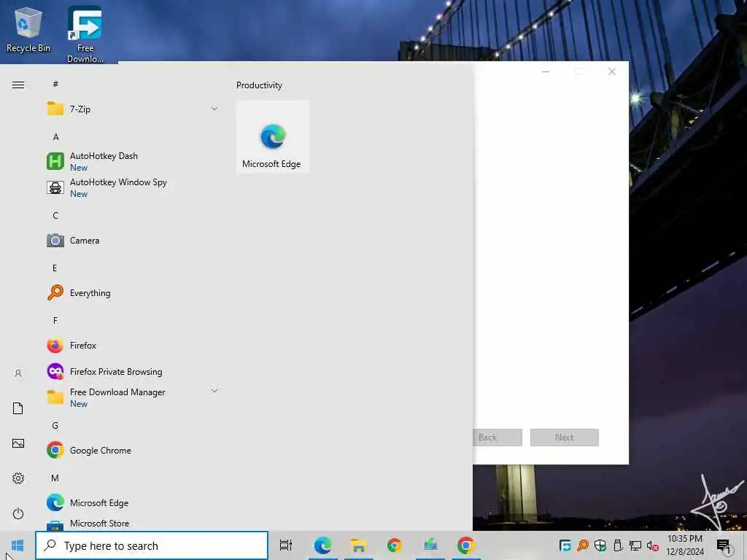Open Microsoft Edge from the taskbar

tap(322, 545)
